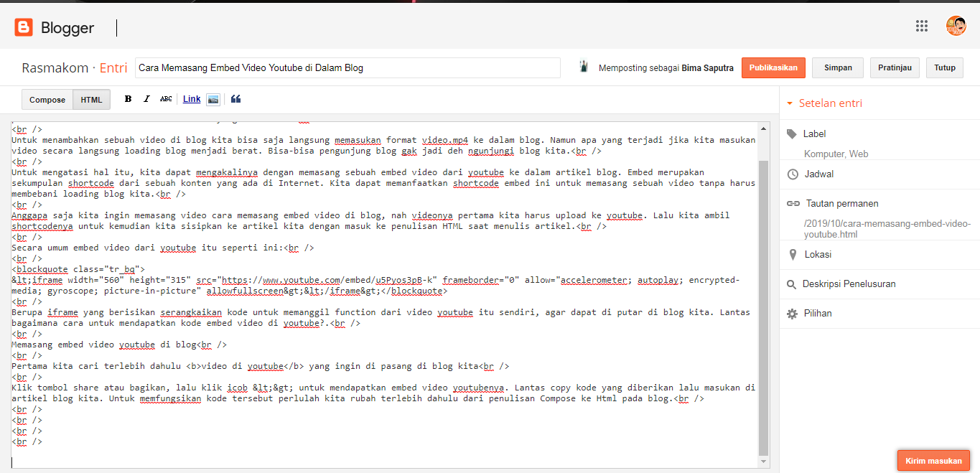The height and width of the screenshot is (473, 980).
Task: Insert a Link from toolbar
Action: coord(192,99)
